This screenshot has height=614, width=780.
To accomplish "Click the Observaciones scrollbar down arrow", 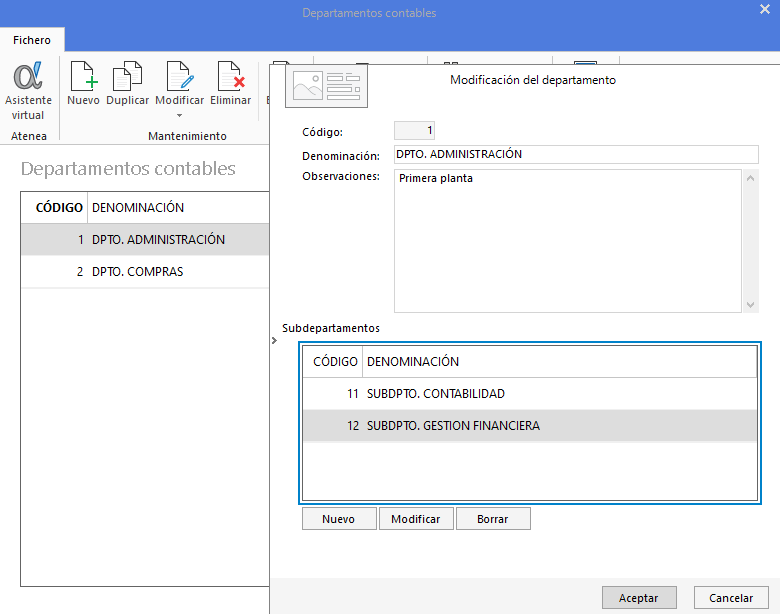I will point(751,305).
